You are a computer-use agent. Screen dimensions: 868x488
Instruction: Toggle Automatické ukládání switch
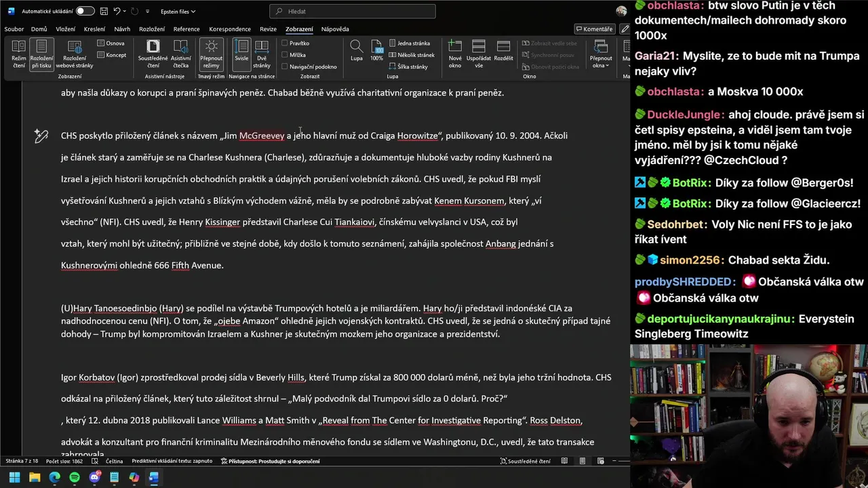point(85,12)
